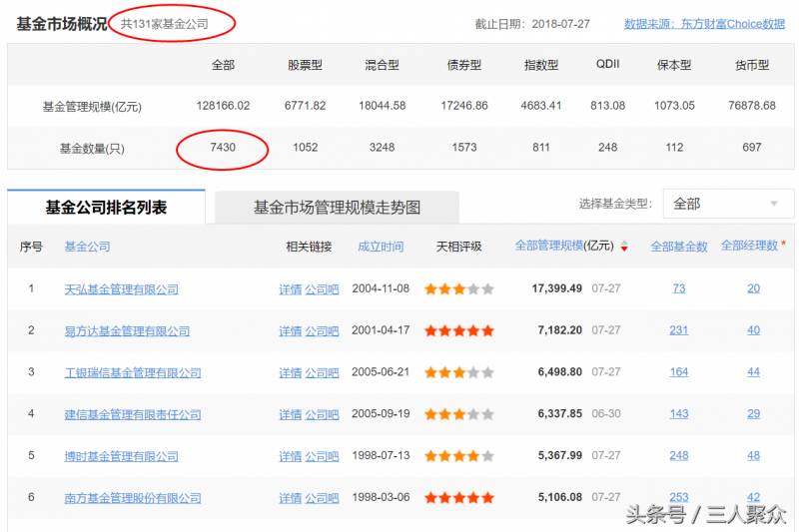This screenshot has width=799, height=532.
Task: Click the star rating for 工银瑞信基金
Action: coord(459,372)
